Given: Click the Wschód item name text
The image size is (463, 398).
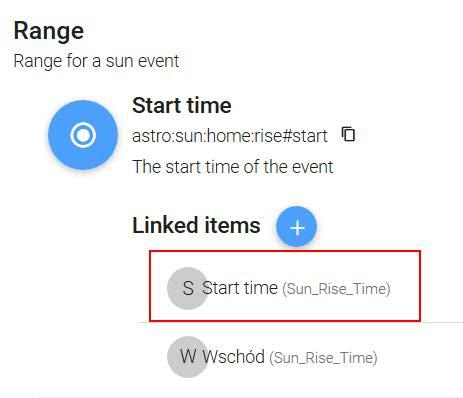Looking at the screenshot, I should [x=234, y=356].
